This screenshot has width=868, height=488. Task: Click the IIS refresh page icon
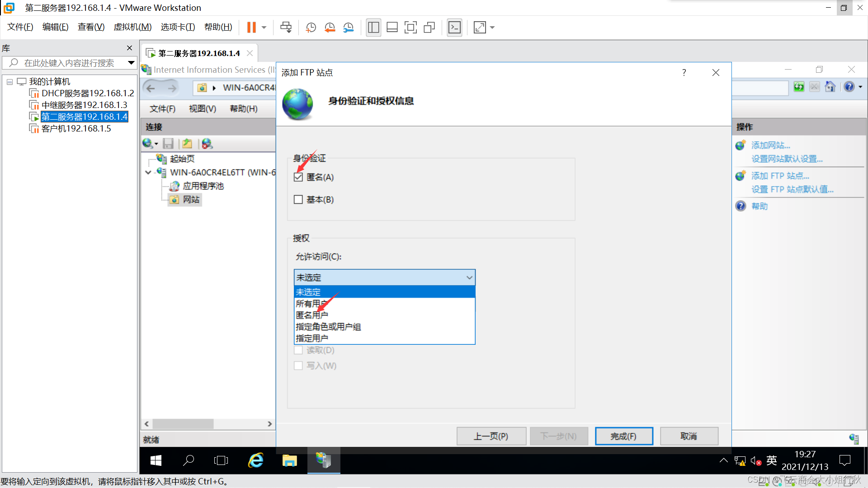tap(799, 87)
